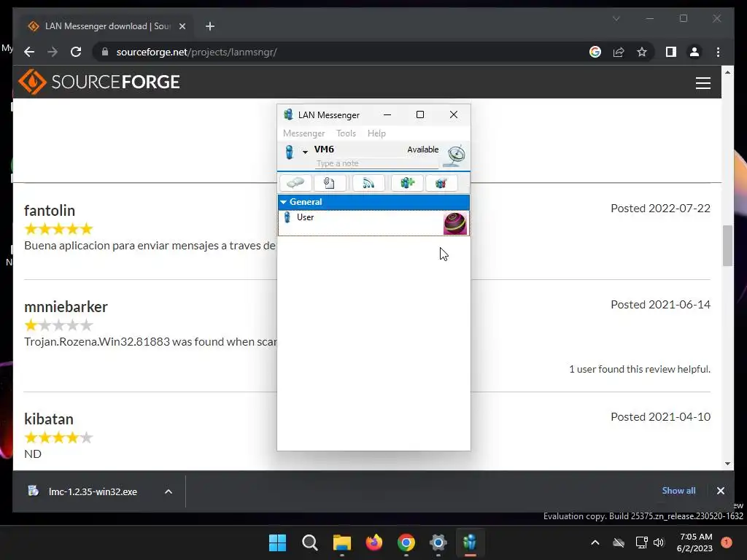Click the Posted 2022-07-22 date

coord(660,208)
